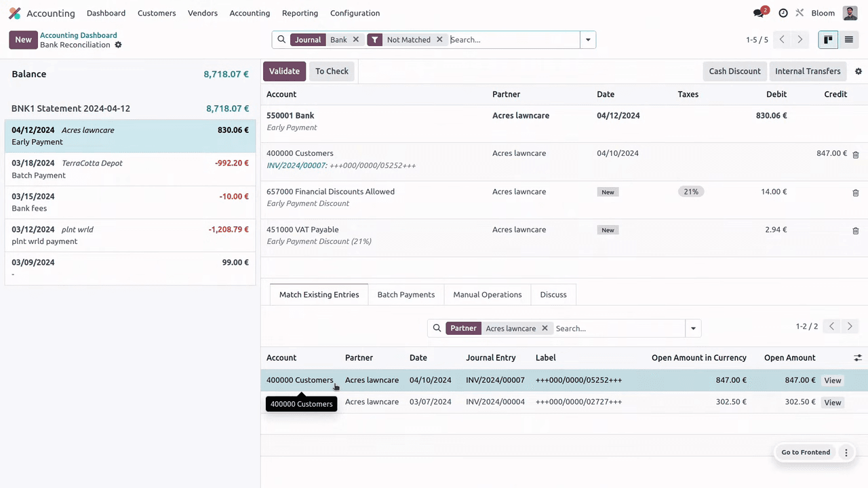Open Bank Reconciliation gear settings
Screen dimensions: 868x488
click(x=118, y=45)
